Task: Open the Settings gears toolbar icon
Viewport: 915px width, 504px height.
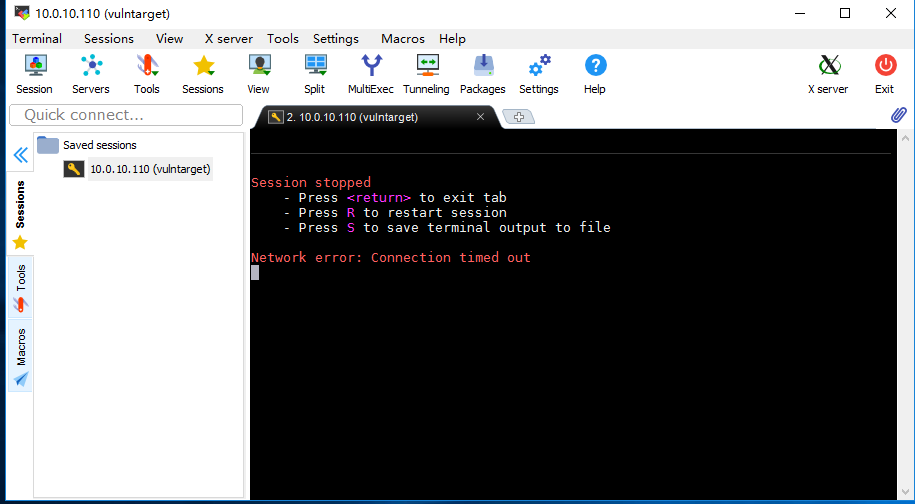Action: point(539,74)
